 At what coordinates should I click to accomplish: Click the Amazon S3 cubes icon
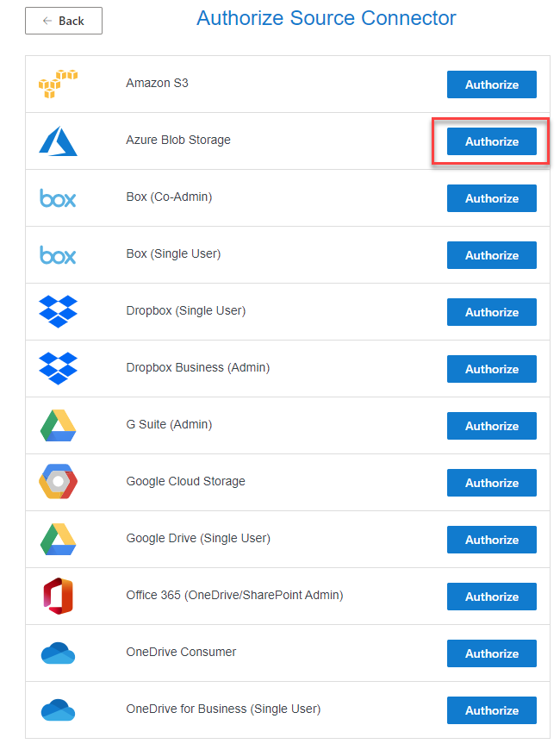pos(58,84)
